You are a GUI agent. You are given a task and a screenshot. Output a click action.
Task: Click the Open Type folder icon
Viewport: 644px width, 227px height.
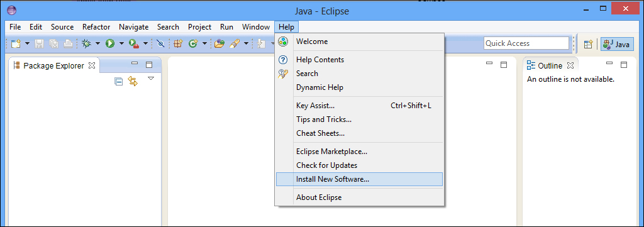[x=219, y=43]
